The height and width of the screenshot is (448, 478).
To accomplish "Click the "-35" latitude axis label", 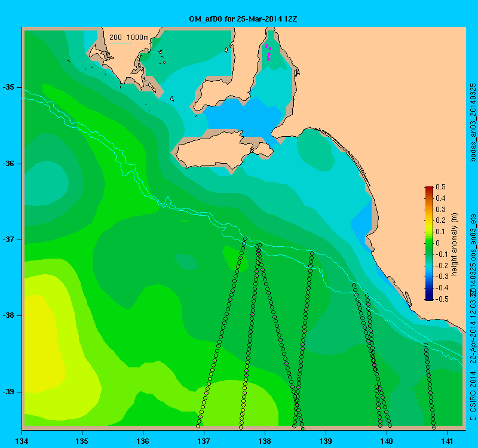I will (8, 87).
